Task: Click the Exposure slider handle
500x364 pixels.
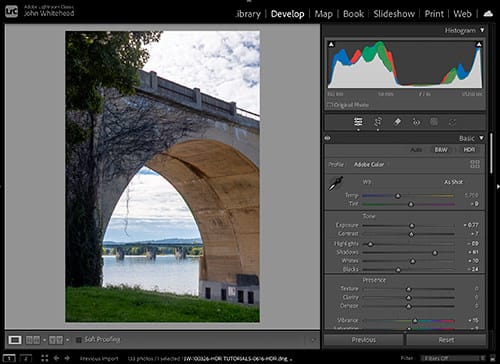Action: pyautogui.click(x=412, y=226)
